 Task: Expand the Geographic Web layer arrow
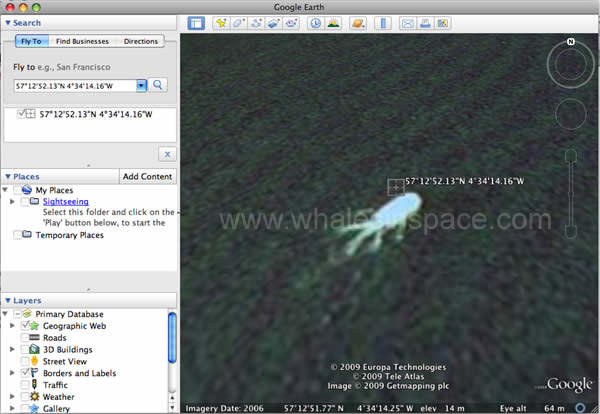tap(12, 326)
